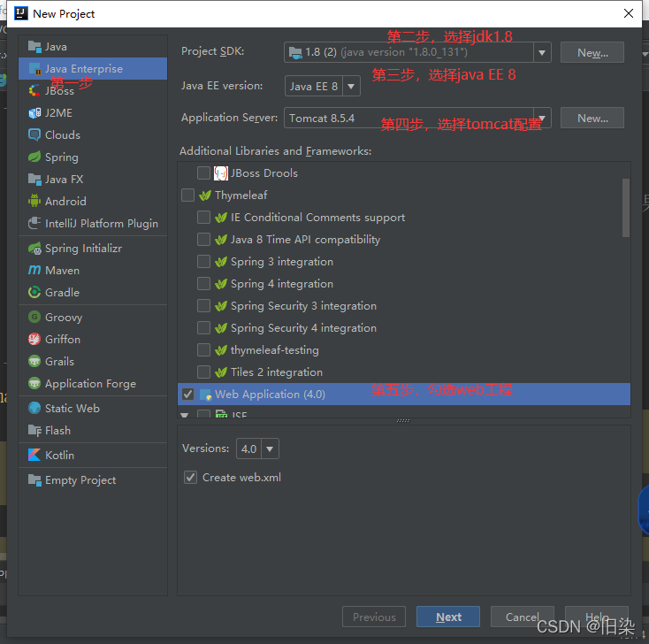Toggle the Create web.xml checkbox
Screen dimensions: 649x644
point(190,478)
